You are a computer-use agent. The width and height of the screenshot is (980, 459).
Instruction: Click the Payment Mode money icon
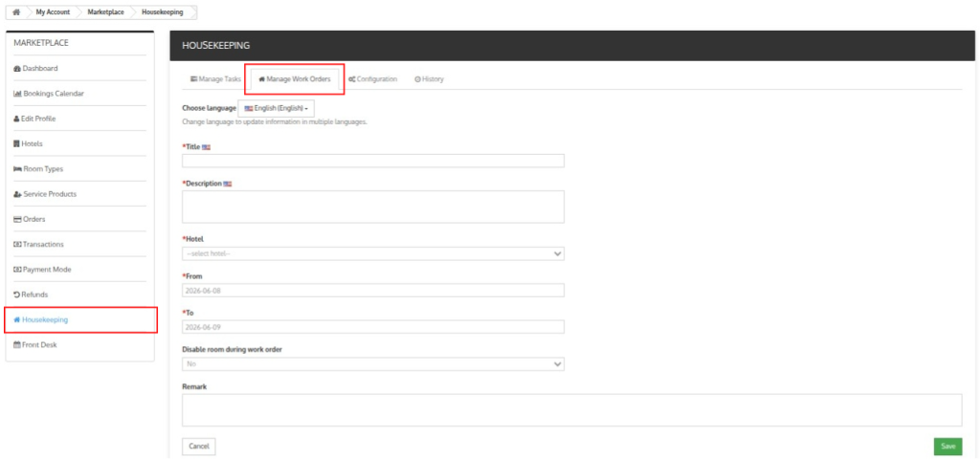tap(17, 270)
